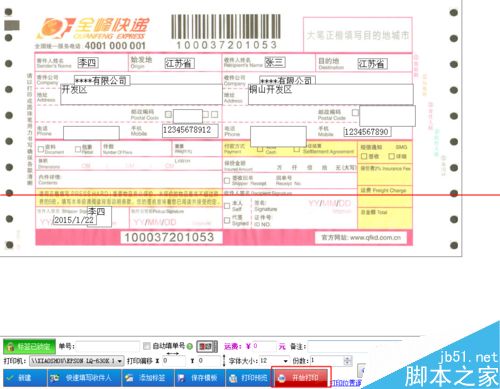This screenshot has width=500, height=389.
Task: Select the origin field 江苏省
Action: tap(180, 63)
